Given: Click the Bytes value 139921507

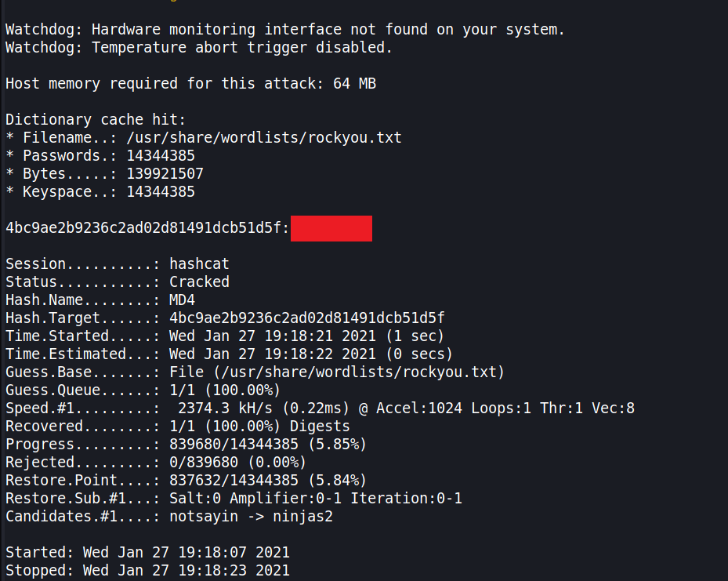Looking at the screenshot, I should 165,174.
